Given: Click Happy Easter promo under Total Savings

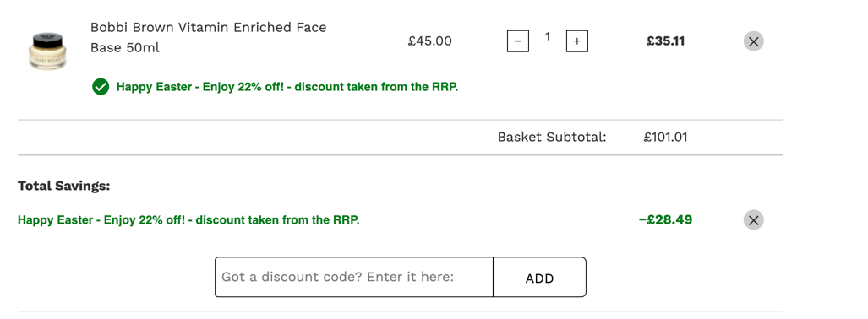Looking at the screenshot, I should pos(188,220).
